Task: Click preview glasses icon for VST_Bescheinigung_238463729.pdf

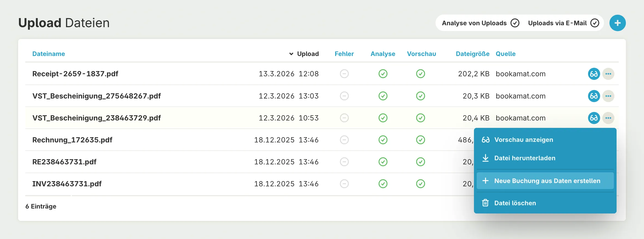Action: (594, 118)
